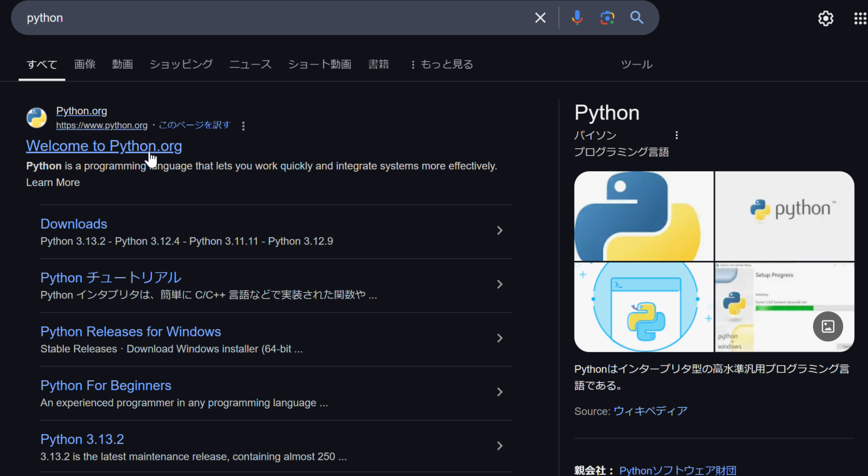
Task: Click the Python knowledge panel title
Action: coord(607,113)
